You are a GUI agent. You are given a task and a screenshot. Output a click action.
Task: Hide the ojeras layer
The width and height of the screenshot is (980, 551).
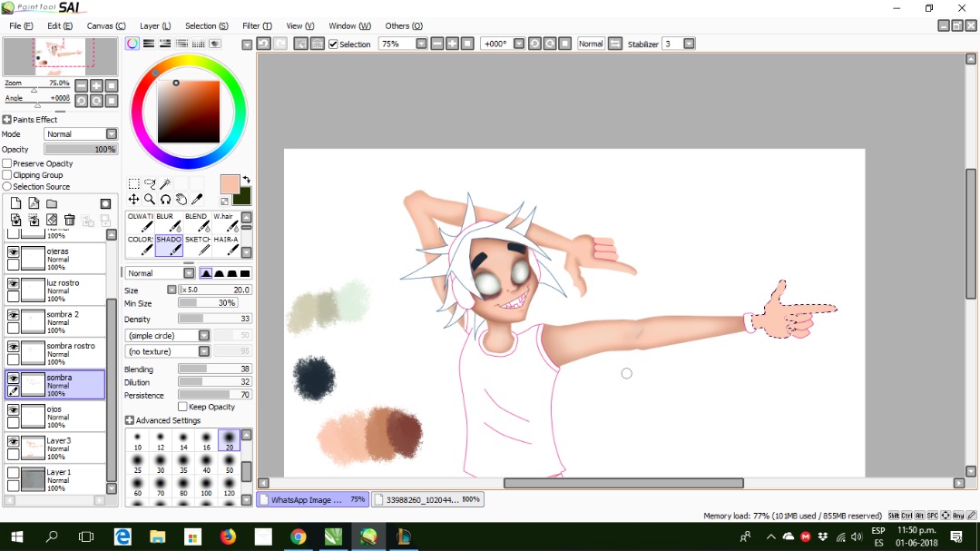click(x=13, y=252)
